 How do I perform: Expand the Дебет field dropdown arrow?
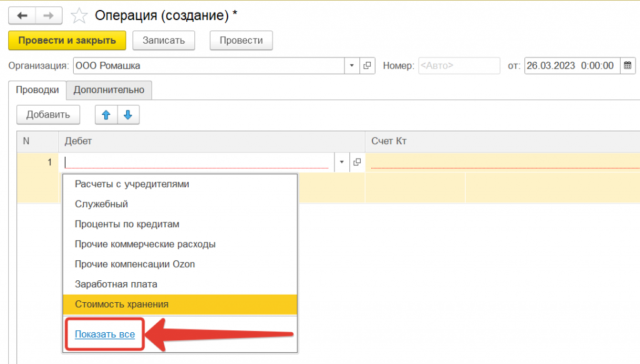342,162
